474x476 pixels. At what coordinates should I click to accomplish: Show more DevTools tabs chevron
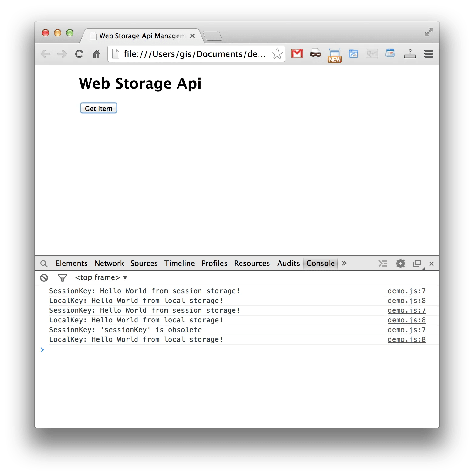point(344,263)
